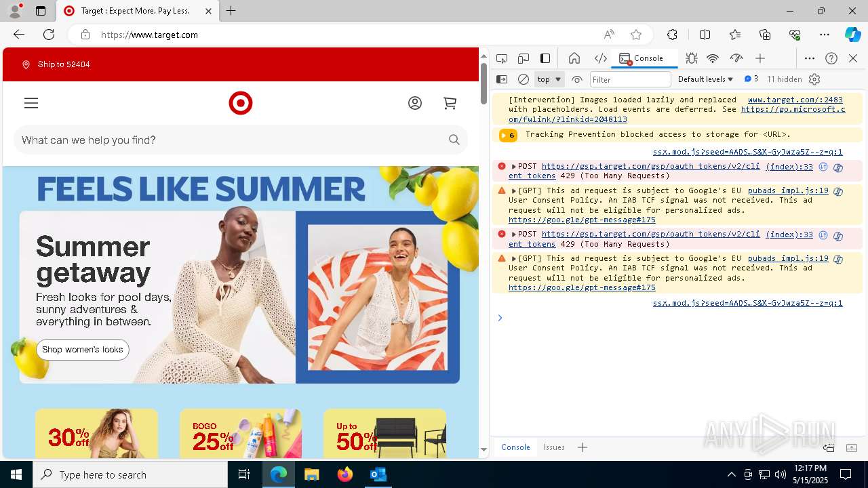Open the DevTools Welcome home tab
Viewport: 868px width, 488px height.
574,58
